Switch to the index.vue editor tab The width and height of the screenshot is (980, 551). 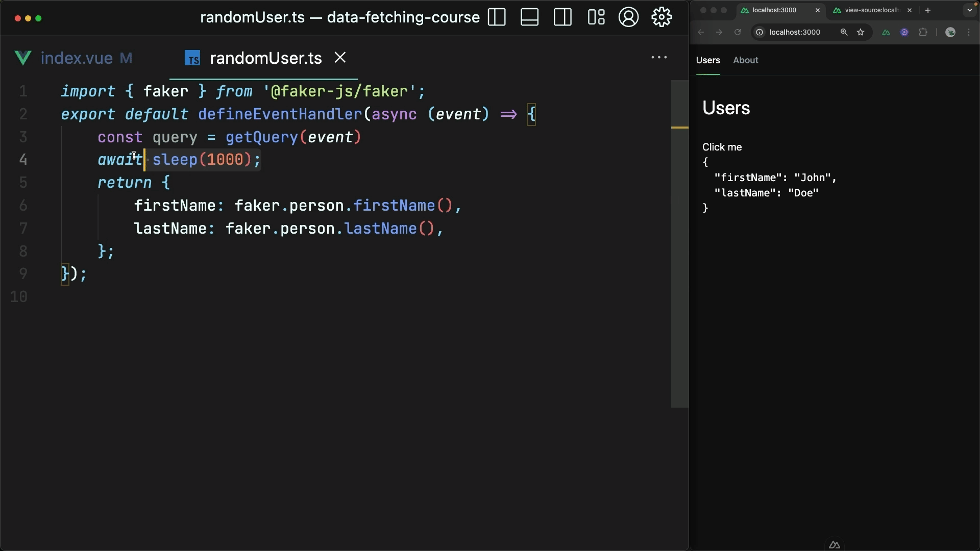point(74,58)
